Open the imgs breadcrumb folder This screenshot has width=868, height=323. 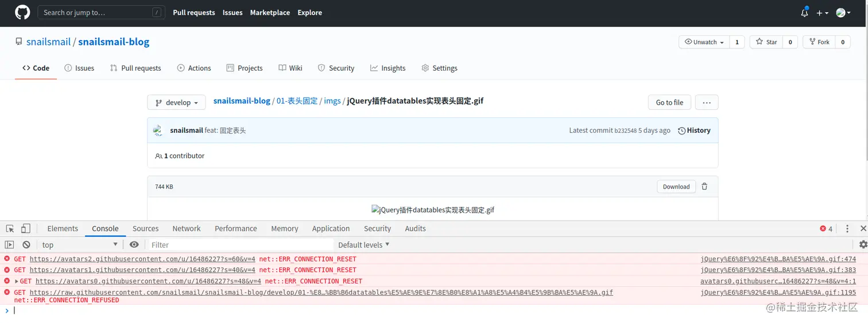pyautogui.click(x=332, y=101)
